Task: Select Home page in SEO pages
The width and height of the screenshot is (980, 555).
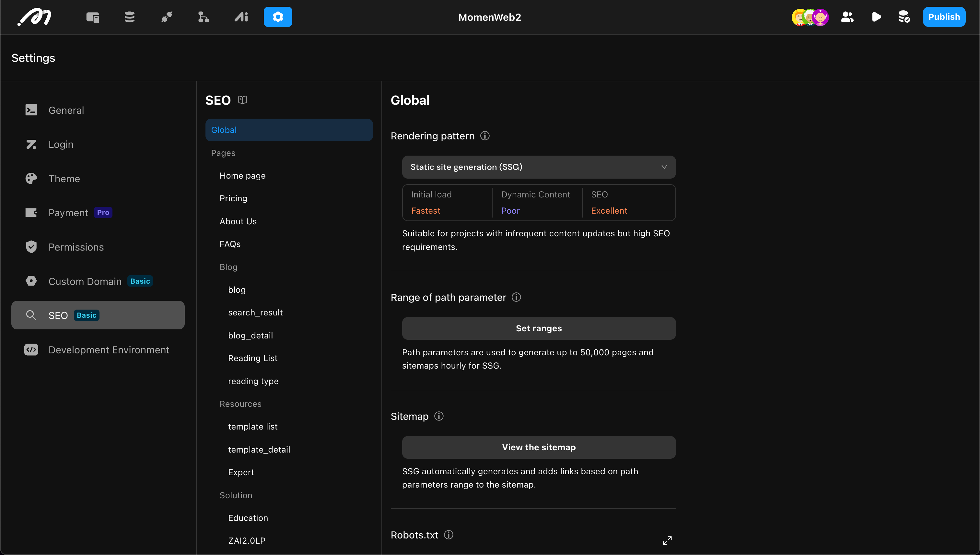Action: point(242,176)
